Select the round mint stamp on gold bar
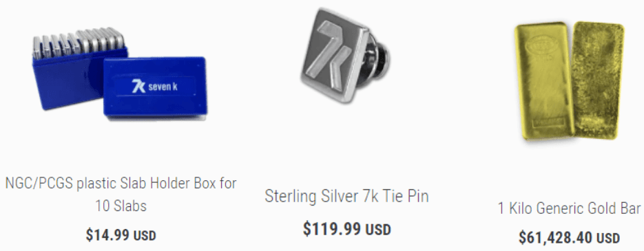 [x=541, y=44]
